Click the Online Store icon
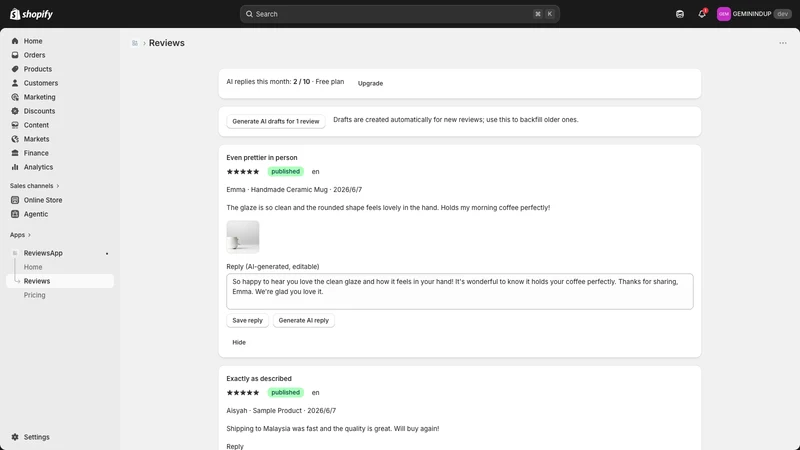 (x=15, y=200)
